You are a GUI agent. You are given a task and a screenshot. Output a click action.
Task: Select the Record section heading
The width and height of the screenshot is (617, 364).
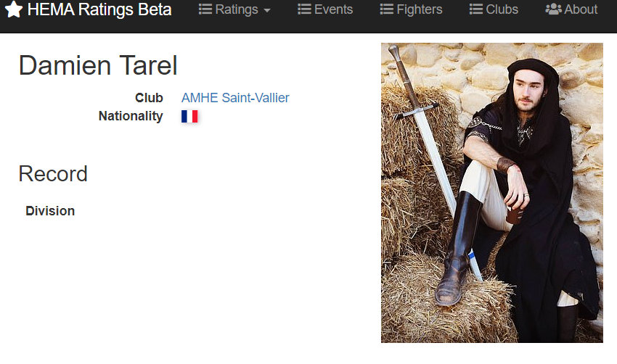(53, 174)
